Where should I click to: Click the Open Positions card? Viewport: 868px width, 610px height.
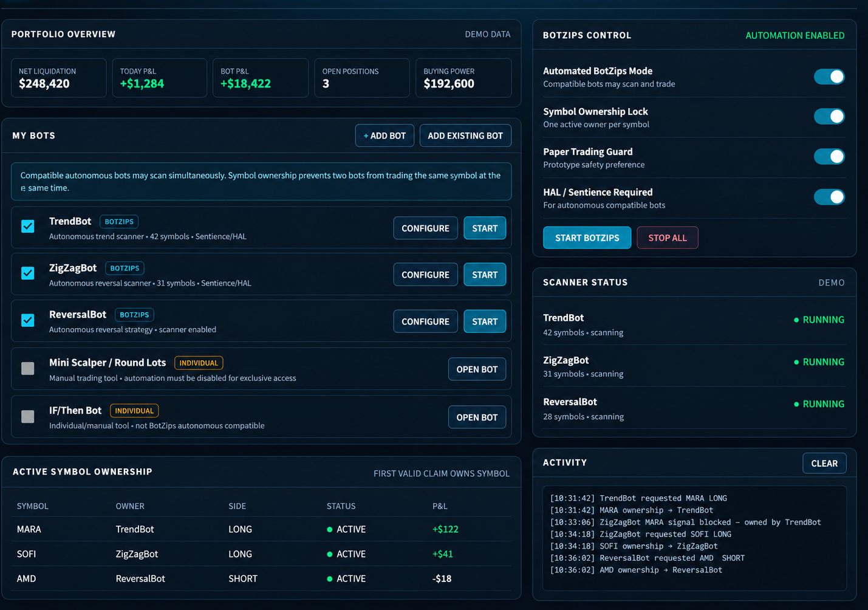362,78
